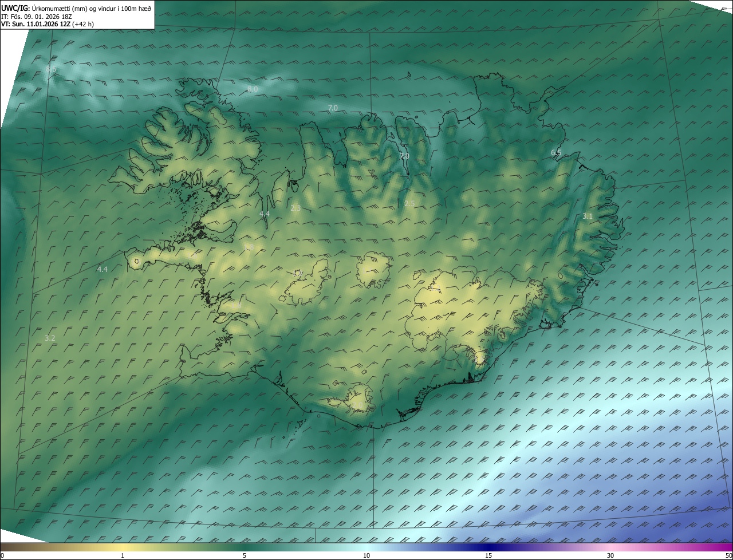The height and width of the screenshot is (560, 733).
Task: Click the colorbar tick label 5
Action: coord(245,555)
